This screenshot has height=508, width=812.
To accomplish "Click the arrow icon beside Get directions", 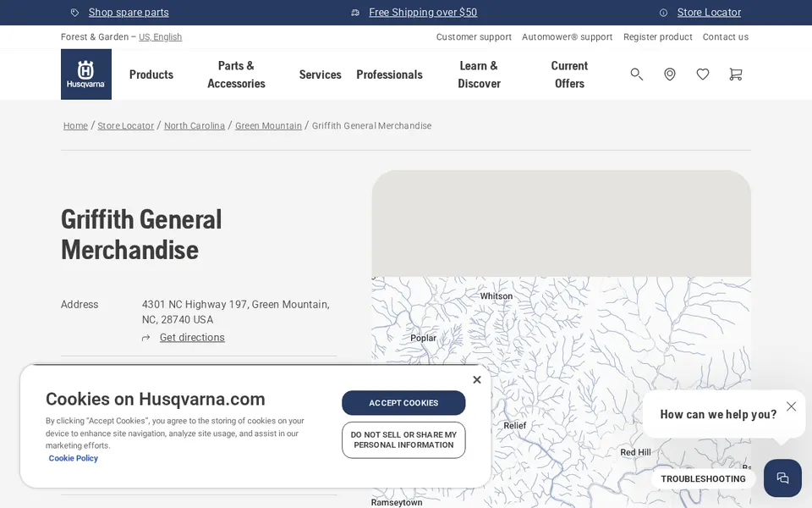I will (146, 338).
